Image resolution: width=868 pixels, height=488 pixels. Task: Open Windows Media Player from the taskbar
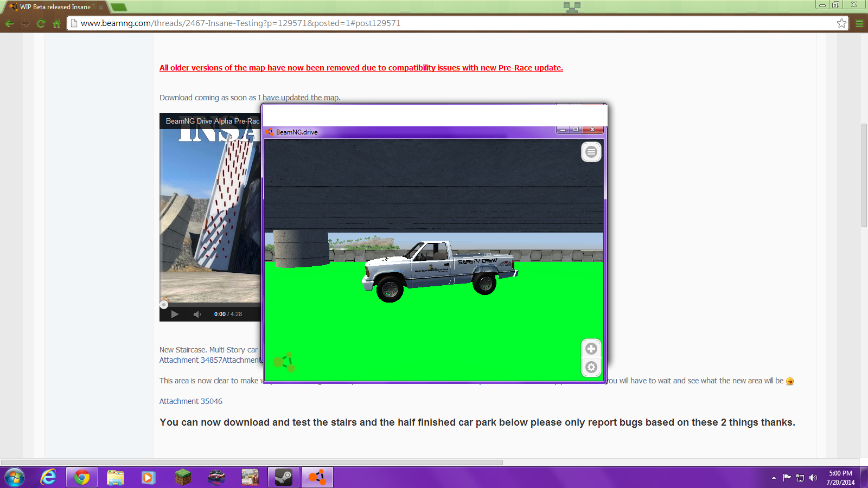coord(149,478)
